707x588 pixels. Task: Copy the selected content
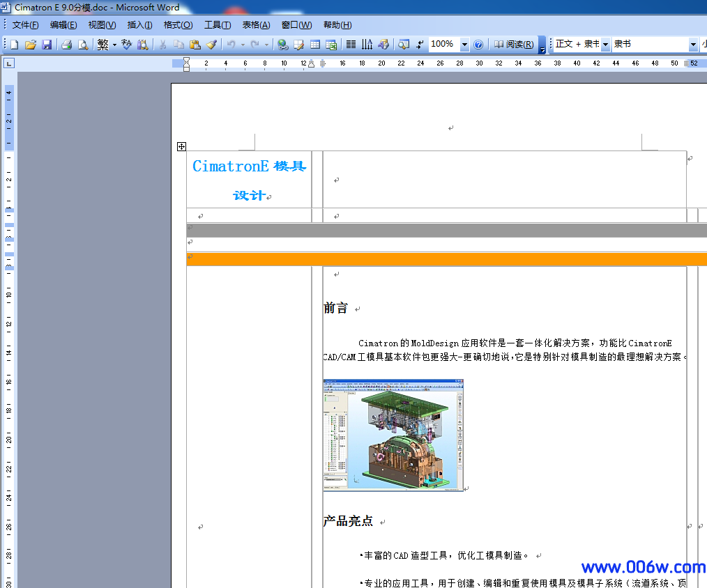(179, 45)
